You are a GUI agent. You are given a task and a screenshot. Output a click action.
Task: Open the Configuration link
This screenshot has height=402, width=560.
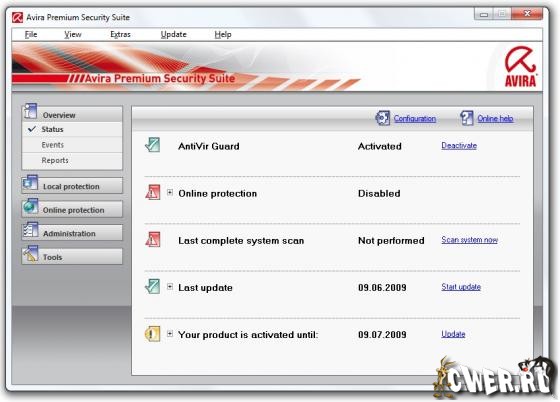click(415, 119)
